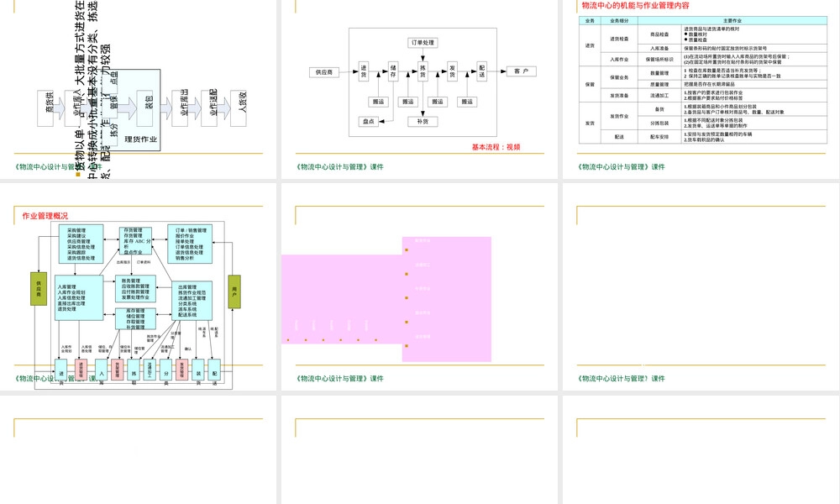Click the 保管场所标识 table cell
840x504 pixels.
point(659,60)
